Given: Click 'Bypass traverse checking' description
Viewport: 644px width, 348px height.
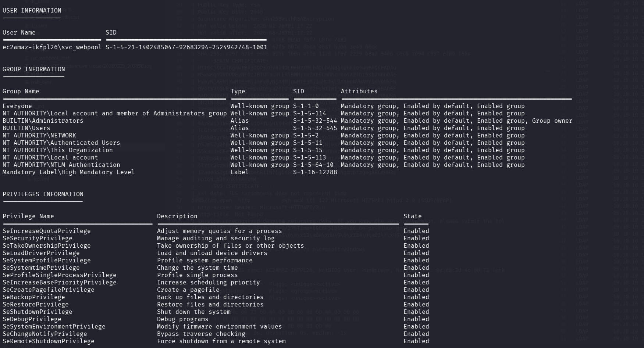Looking at the screenshot, I should (201, 334).
